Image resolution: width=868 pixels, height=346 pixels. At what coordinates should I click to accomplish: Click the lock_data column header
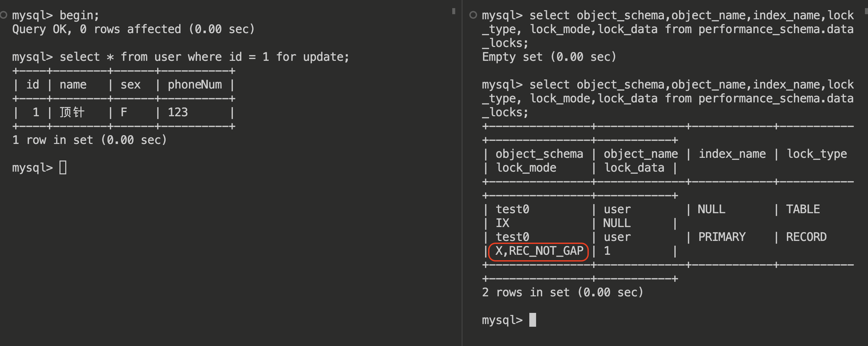(634, 168)
